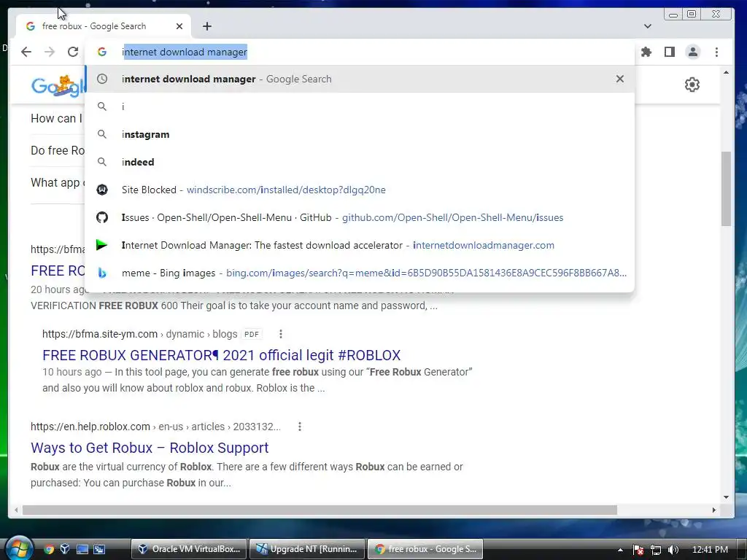Image resolution: width=747 pixels, height=560 pixels.
Task: Click the Google logo doodle
Action: tap(58, 86)
